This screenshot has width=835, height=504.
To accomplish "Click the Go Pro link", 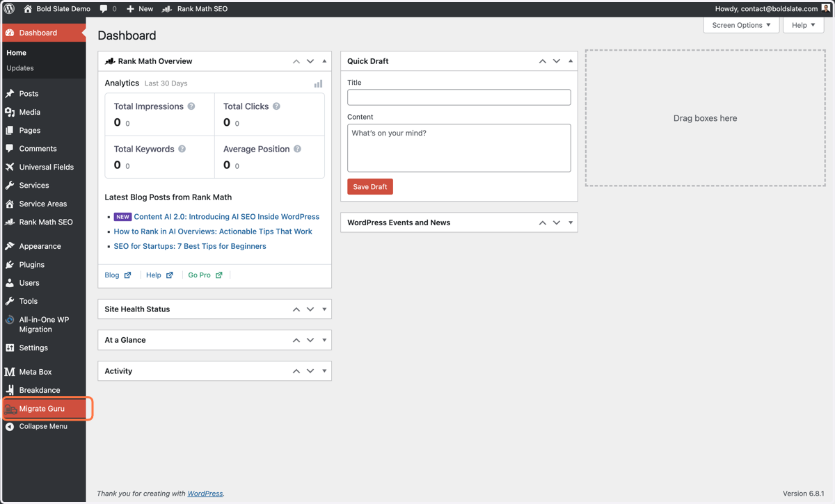I will click(205, 275).
